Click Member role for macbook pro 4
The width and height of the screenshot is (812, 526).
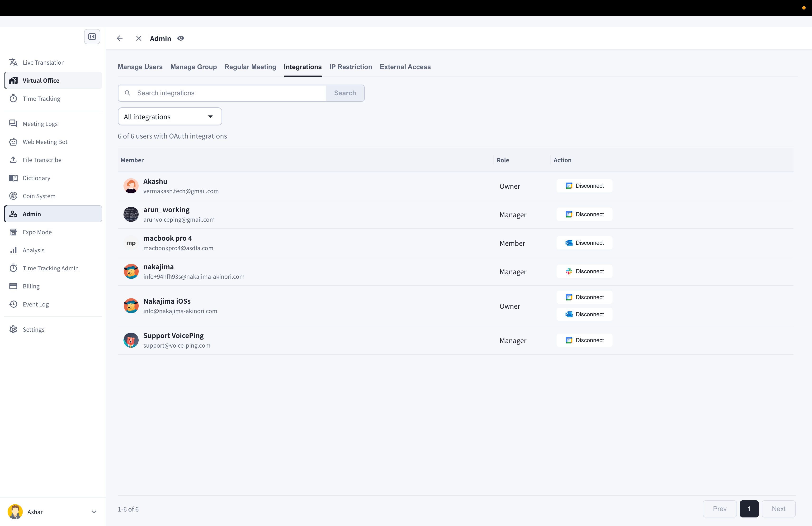click(512, 243)
